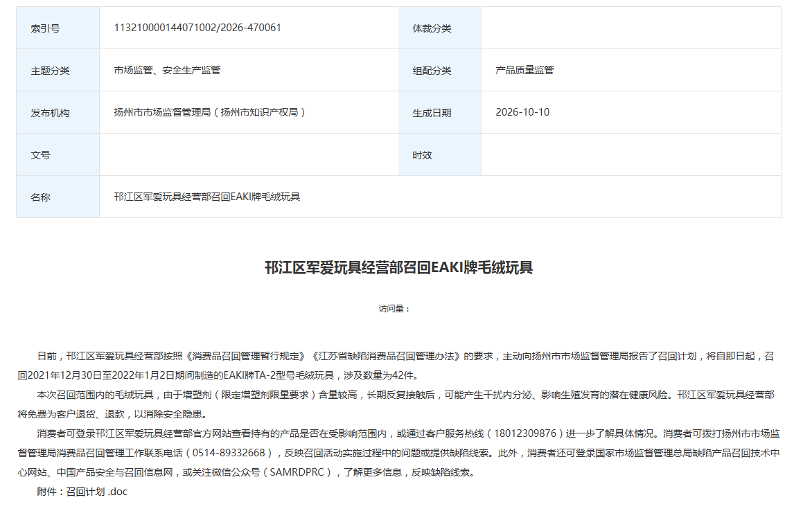
Task: Click the date 2022年1月2日 in the article
Action: click(144, 376)
